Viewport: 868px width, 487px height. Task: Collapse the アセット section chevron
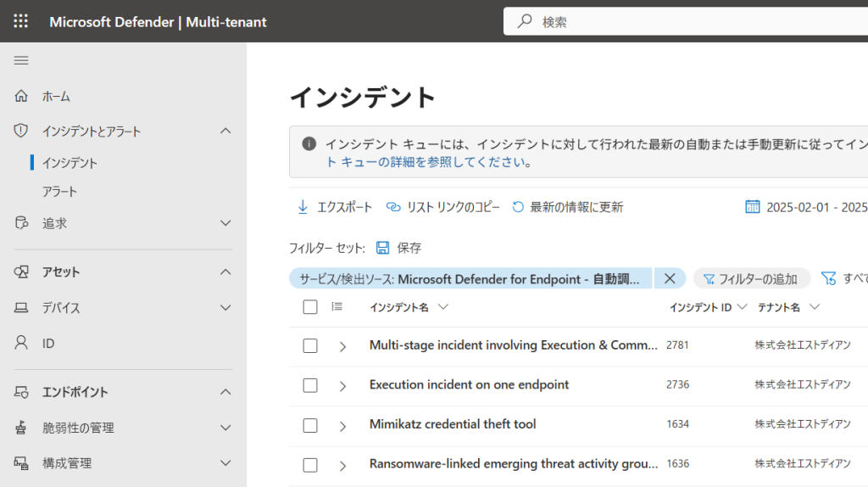225,271
